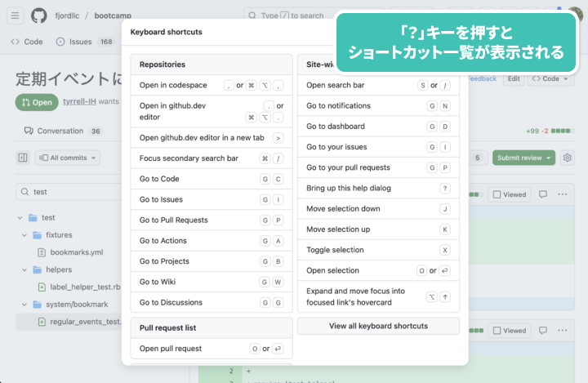Select bookmarks.yml in the file tree

(x=76, y=252)
